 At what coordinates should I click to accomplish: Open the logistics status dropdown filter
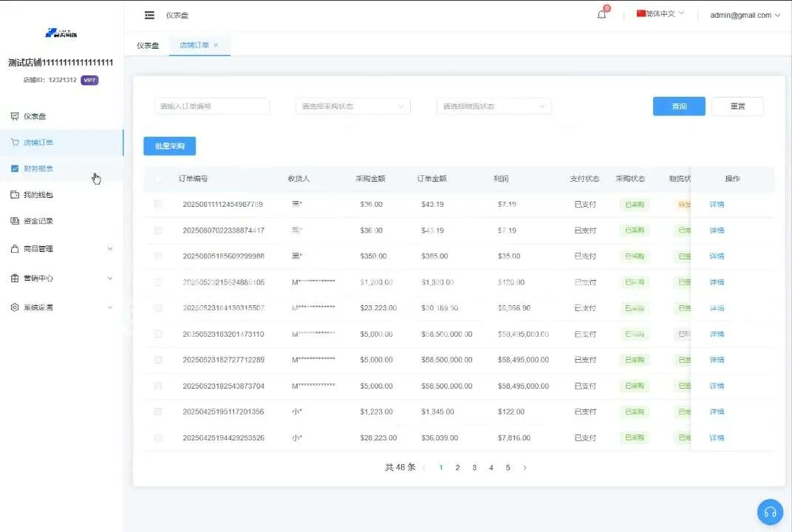tap(494, 106)
